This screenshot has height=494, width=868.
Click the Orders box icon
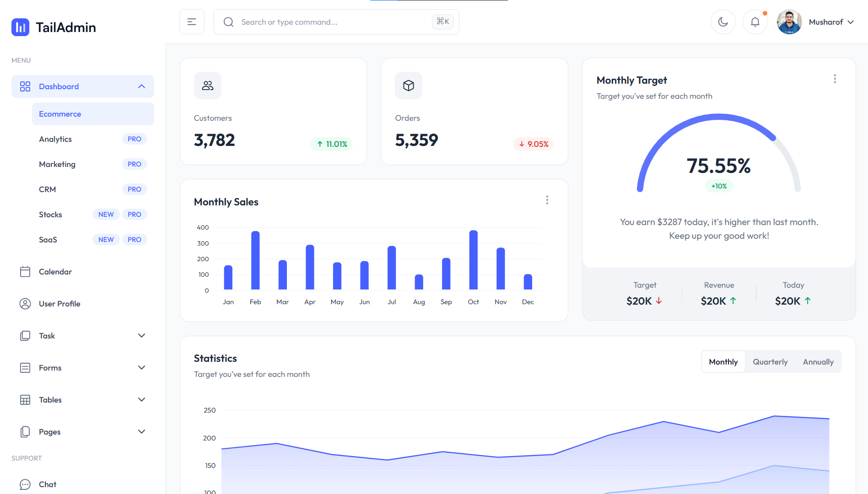coord(409,86)
